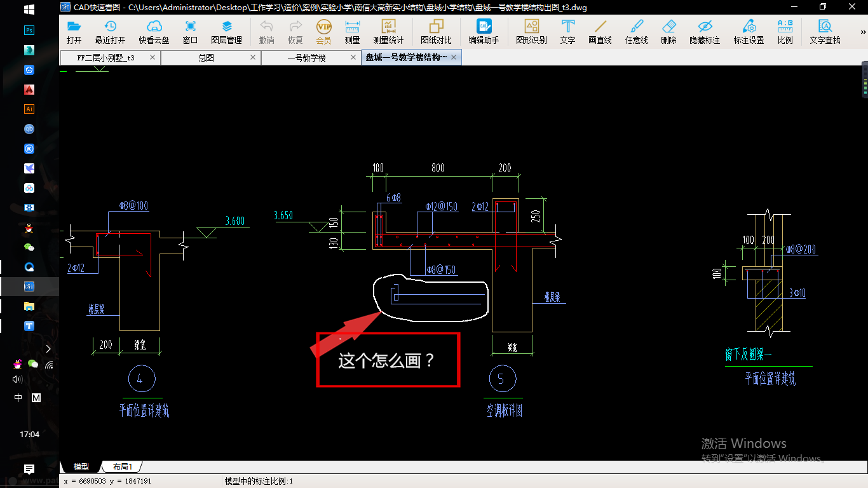
Task: Select the 删除 eraser tool
Action: pos(668,32)
